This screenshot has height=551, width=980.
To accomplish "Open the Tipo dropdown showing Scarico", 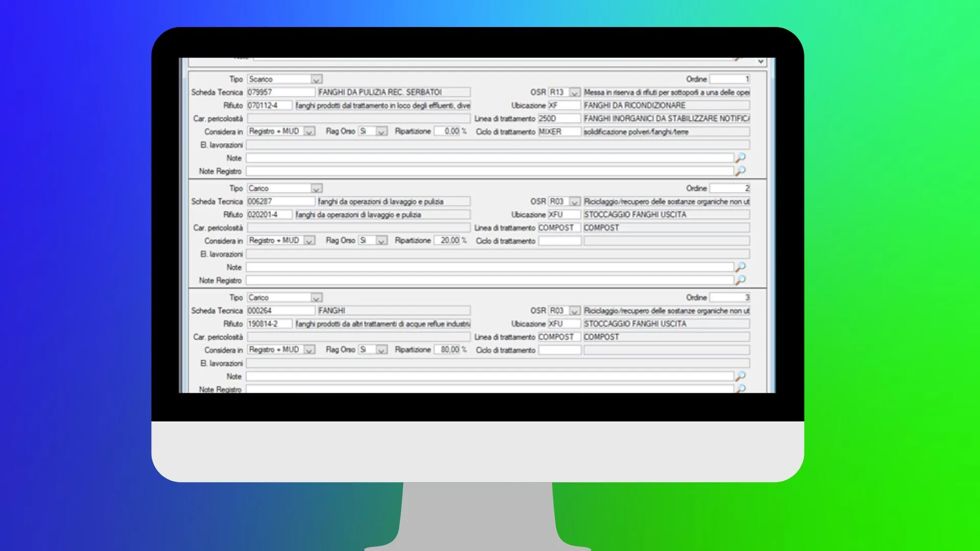I will [x=316, y=80].
